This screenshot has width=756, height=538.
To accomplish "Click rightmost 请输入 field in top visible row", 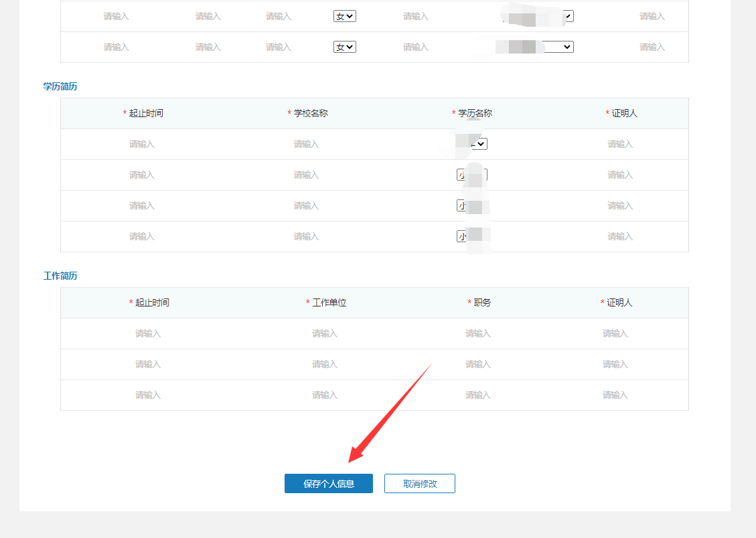I will 652,16.
